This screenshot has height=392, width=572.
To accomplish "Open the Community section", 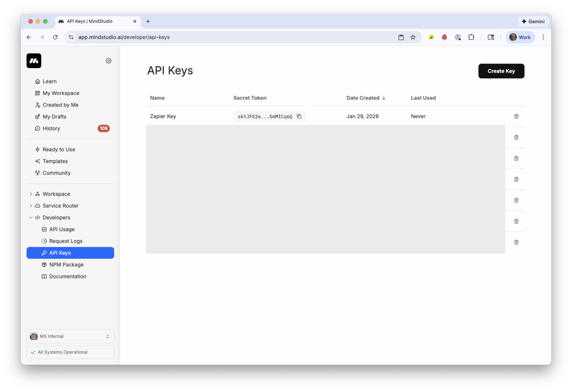I will 56,173.
